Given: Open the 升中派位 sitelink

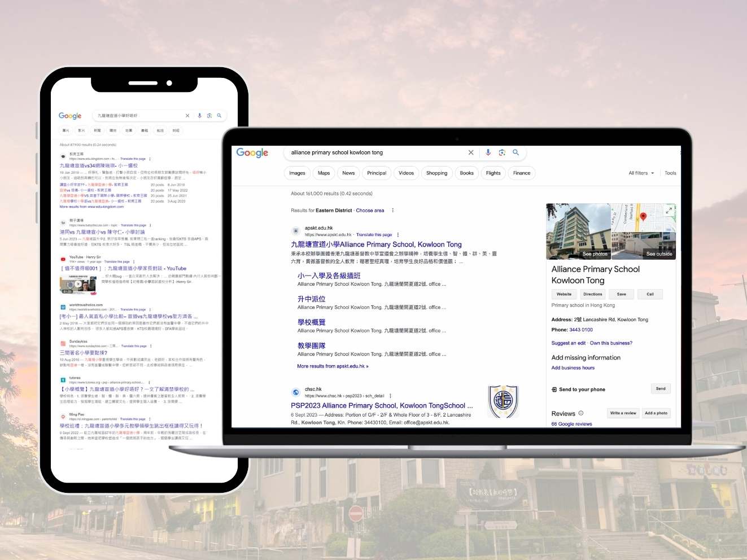Looking at the screenshot, I should click(x=311, y=299).
